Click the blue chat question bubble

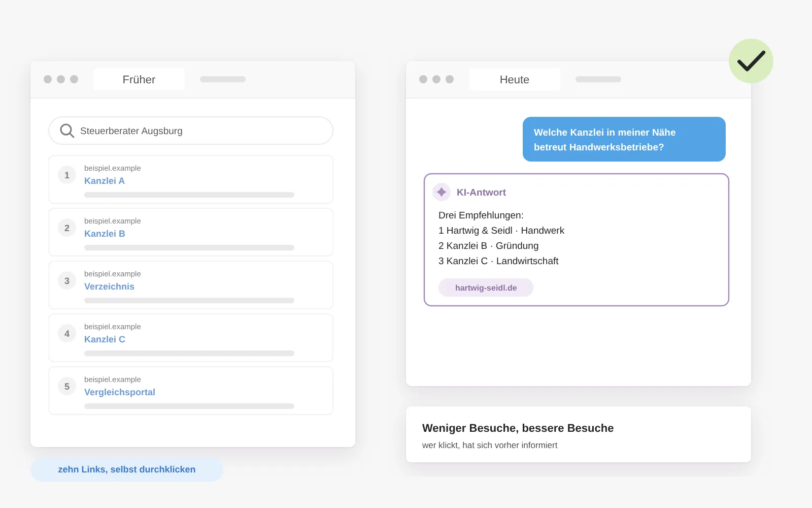pos(624,139)
